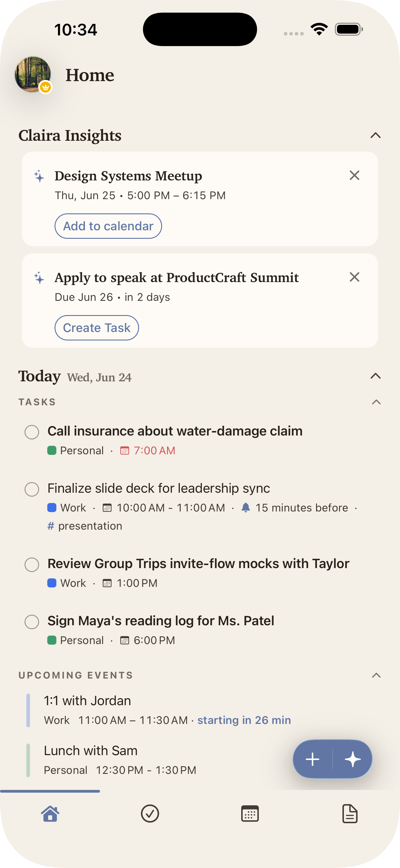
Task: Check off Finalize slide deck task
Action: tap(32, 489)
